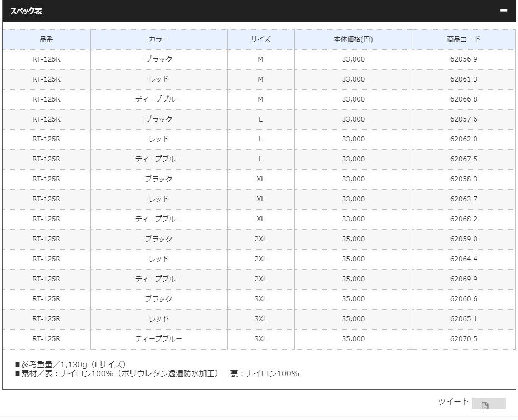Click レッド in the 62062 0 row

(x=159, y=139)
